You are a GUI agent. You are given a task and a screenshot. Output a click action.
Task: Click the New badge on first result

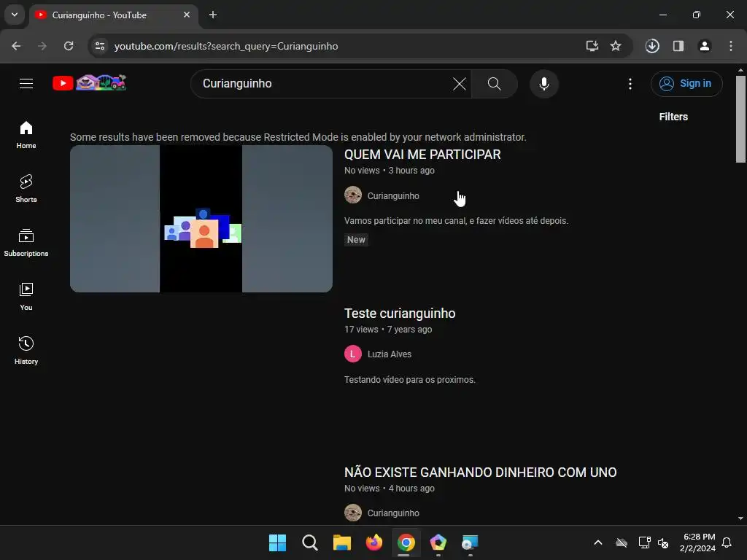356,239
